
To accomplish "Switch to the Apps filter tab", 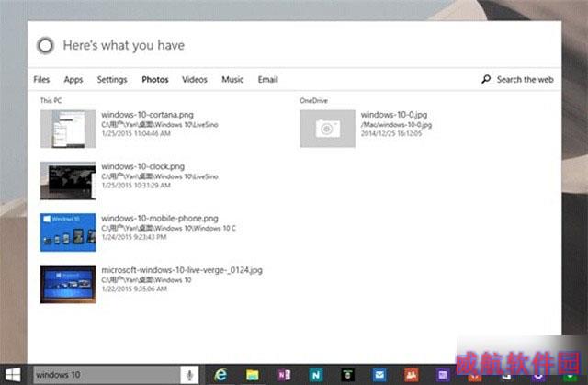I will pos(73,79).
